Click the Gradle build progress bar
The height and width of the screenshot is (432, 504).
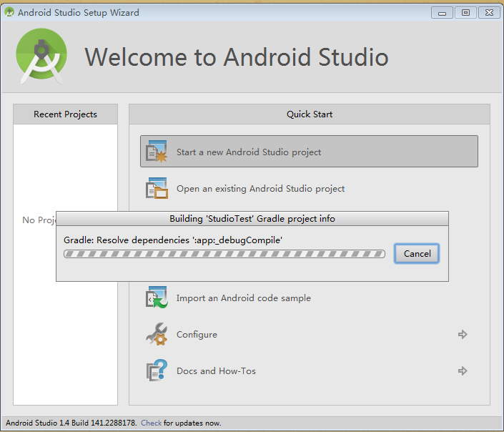click(224, 254)
